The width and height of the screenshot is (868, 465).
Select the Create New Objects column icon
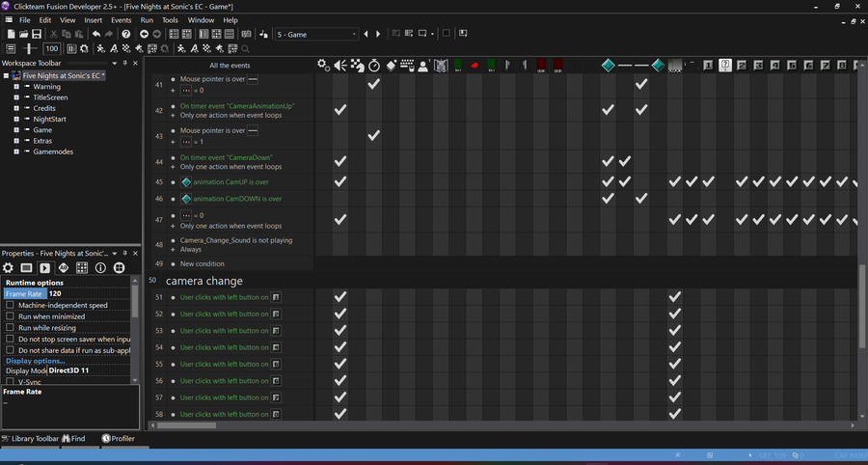pos(391,66)
